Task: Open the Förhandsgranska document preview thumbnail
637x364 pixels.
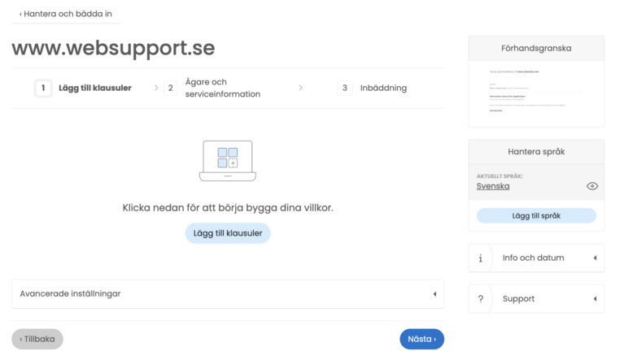Action: pyautogui.click(x=536, y=93)
